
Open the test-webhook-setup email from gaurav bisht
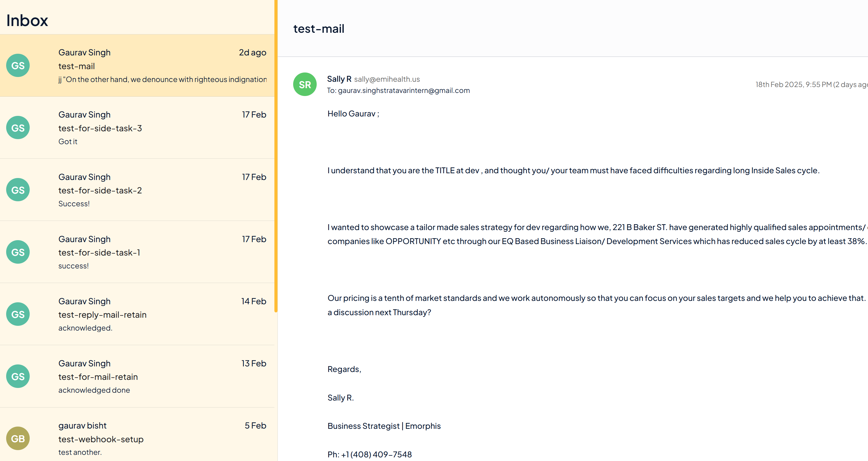click(x=137, y=434)
